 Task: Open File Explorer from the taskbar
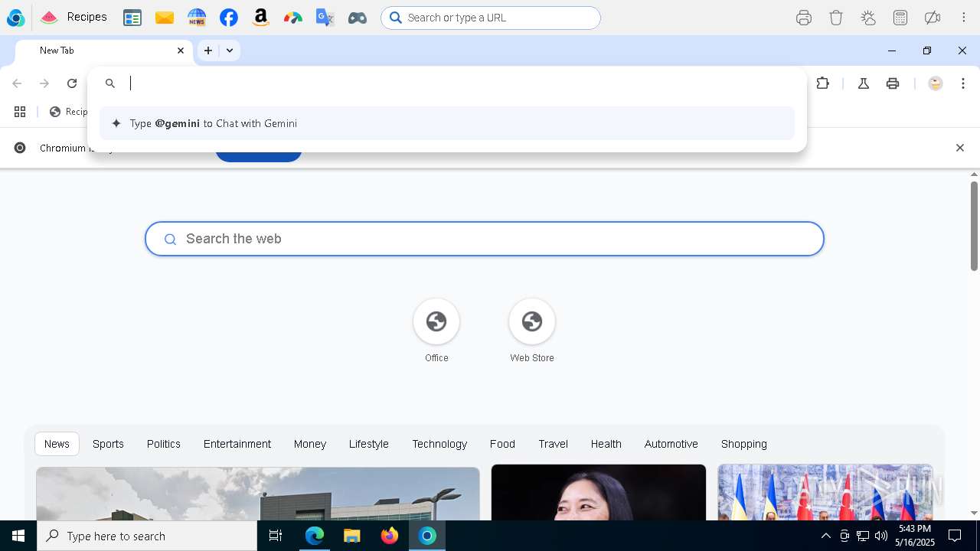coord(352,536)
